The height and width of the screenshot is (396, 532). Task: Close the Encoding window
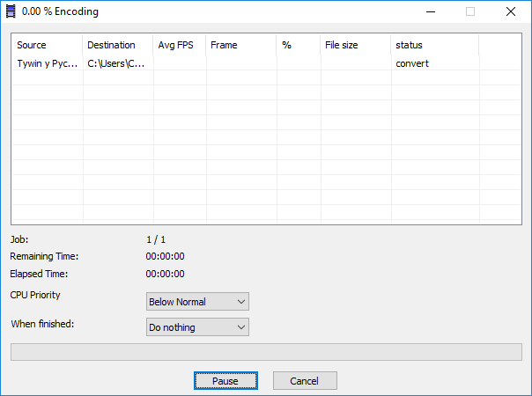pos(511,11)
